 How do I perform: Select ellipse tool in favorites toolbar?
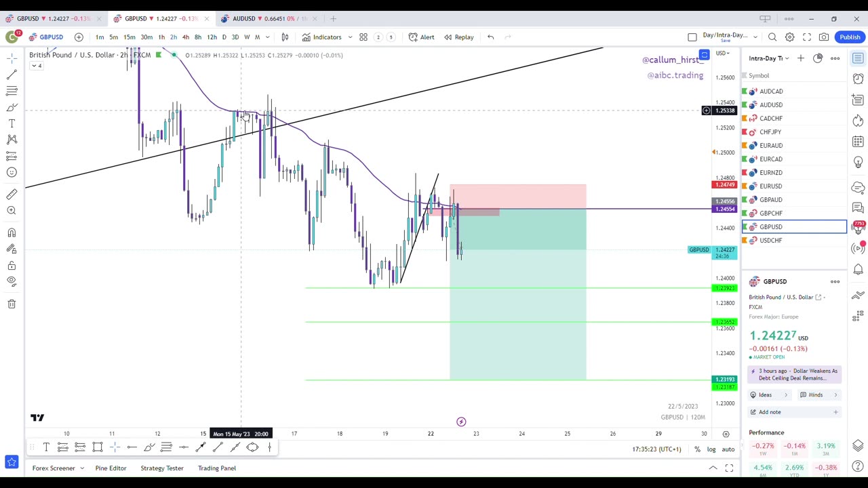point(252,447)
